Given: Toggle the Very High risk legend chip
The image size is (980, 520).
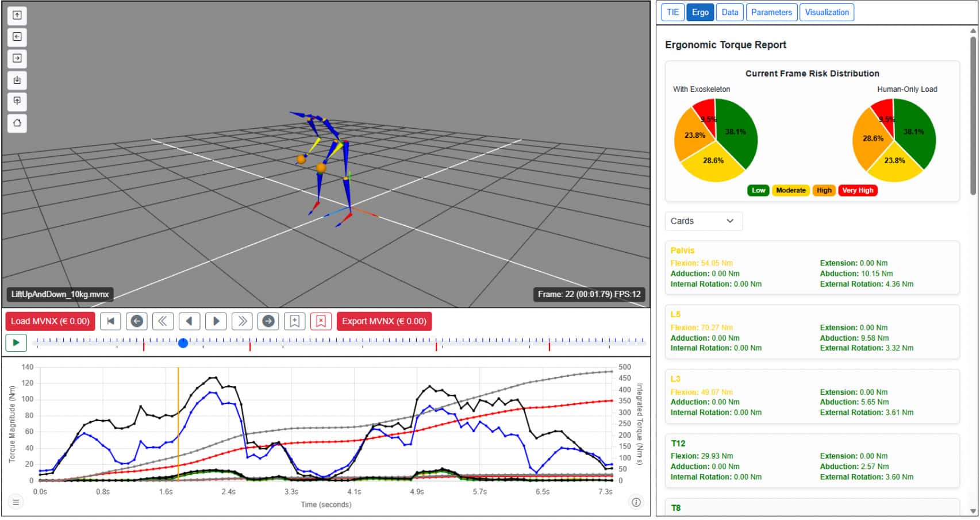Looking at the screenshot, I should (858, 191).
